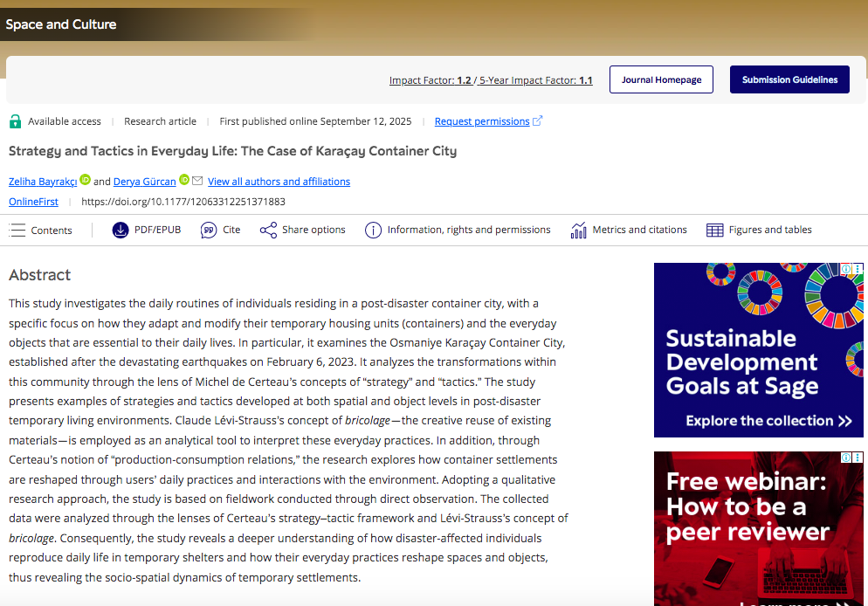Click the Cite quotation icon
868x606 pixels.
point(209,231)
